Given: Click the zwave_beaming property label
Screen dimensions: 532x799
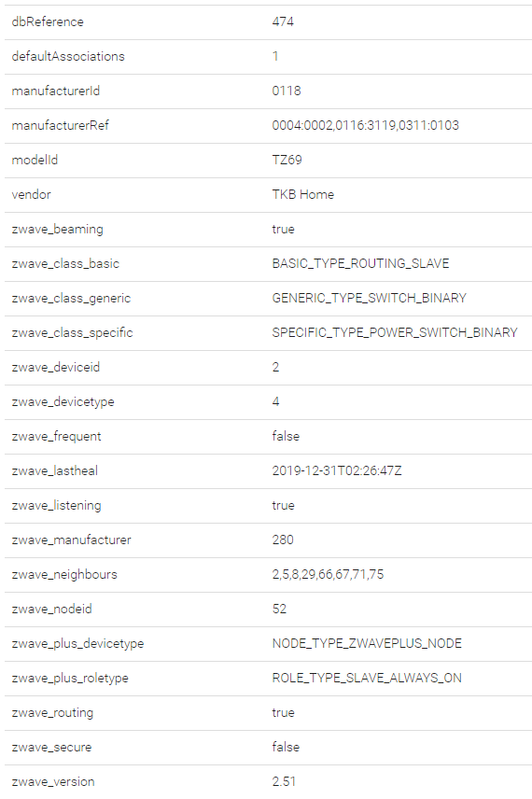Looking at the screenshot, I should (x=58, y=230).
